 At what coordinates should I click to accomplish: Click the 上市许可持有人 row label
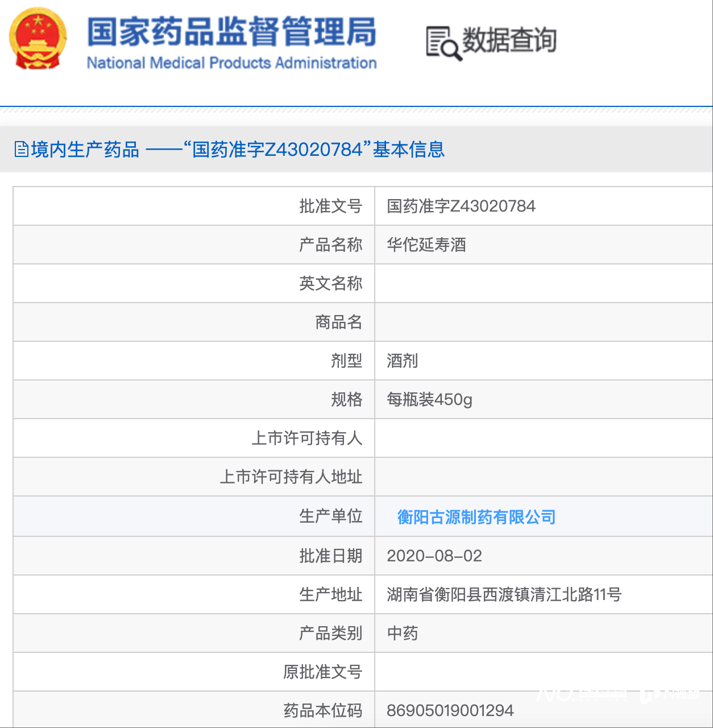click(307, 438)
